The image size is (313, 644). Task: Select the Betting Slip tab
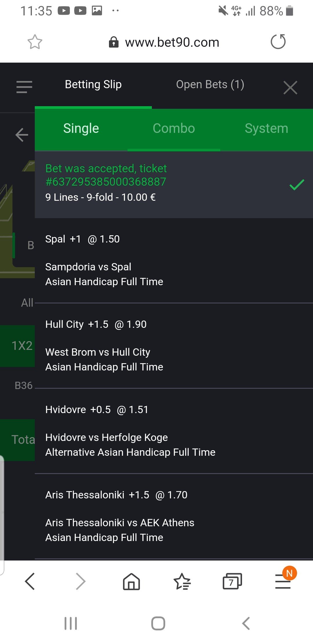[93, 85]
